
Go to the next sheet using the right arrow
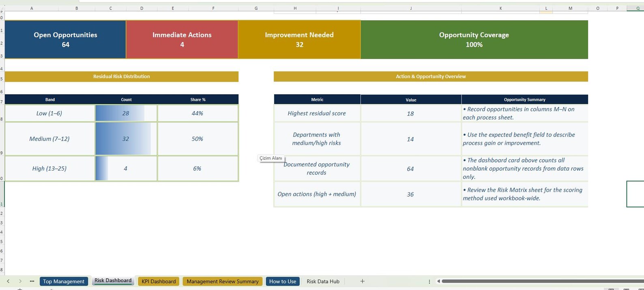20,281
